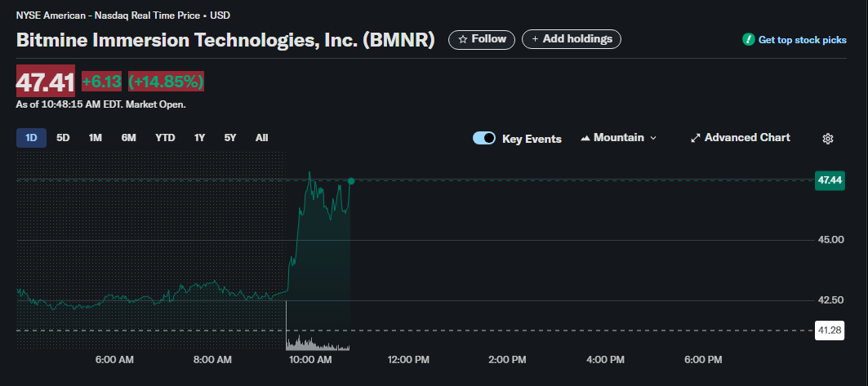Click the current price marker dot on chart
Viewport: 868px width, 386px height.
coord(350,181)
